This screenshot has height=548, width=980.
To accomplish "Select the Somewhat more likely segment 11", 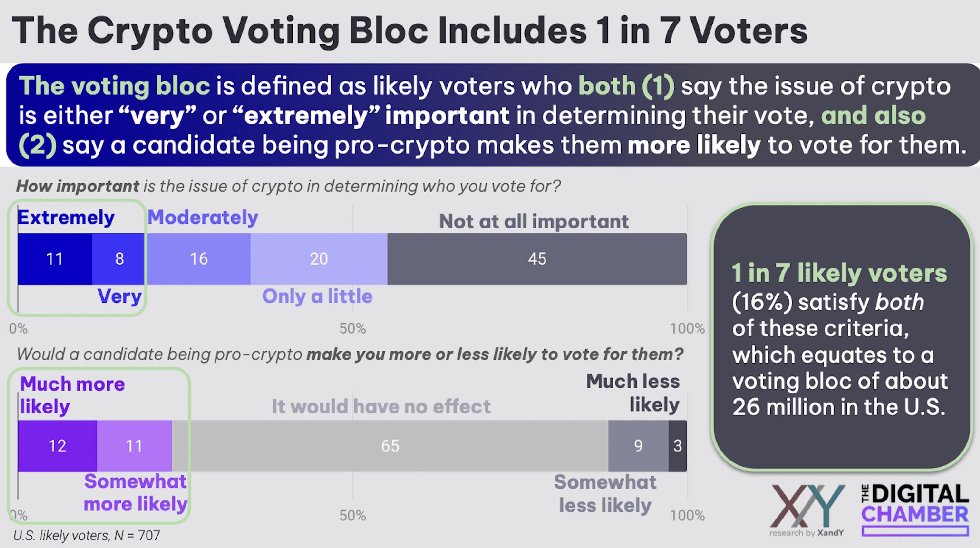I will (134, 446).
